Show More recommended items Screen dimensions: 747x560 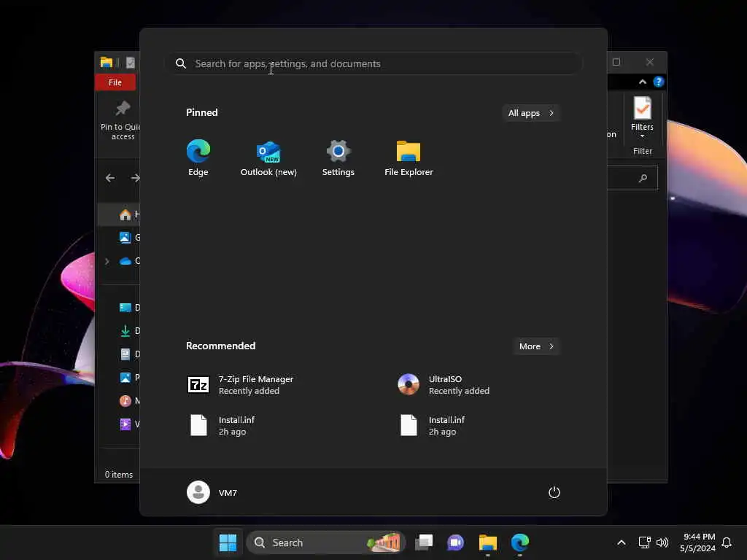536,346
